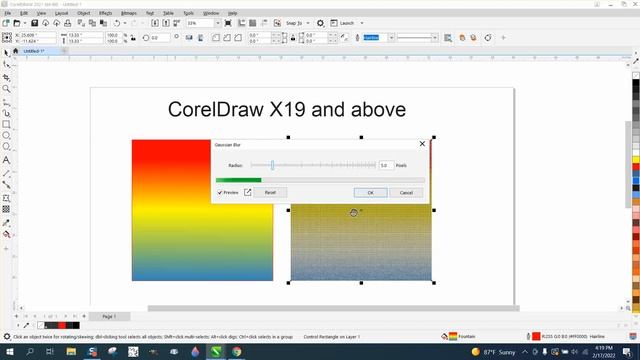Select the Polygon tool
The image size is (640, 360).
coord(7,147)
